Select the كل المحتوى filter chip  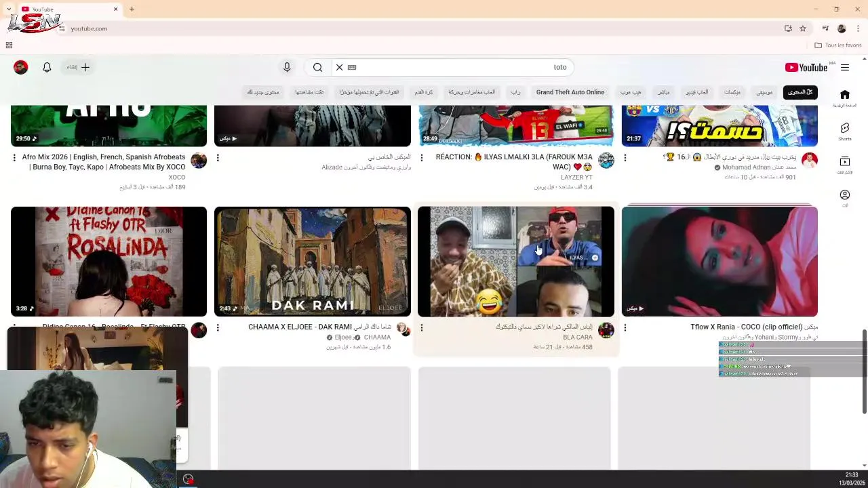[800, 92]
